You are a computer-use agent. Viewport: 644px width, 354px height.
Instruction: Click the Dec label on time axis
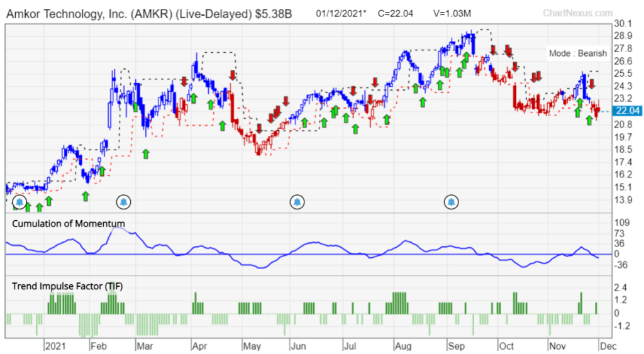coord(609,346)
